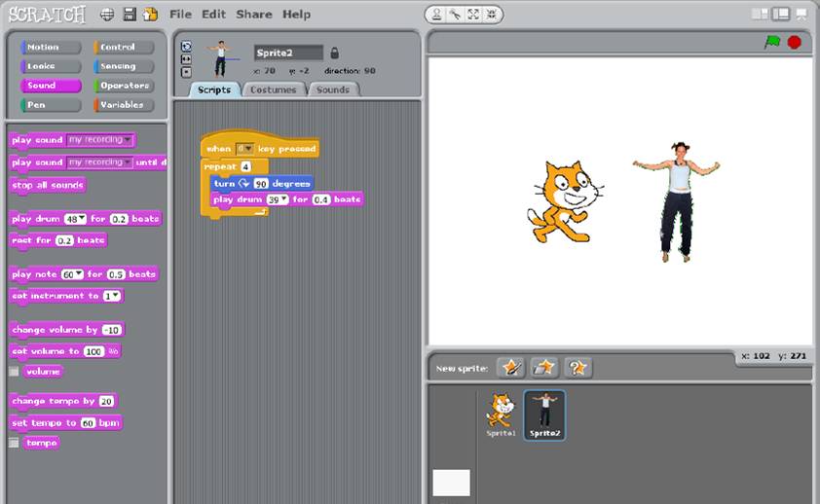
Task: Click the set tempo field showing 60
Action: 88,423
